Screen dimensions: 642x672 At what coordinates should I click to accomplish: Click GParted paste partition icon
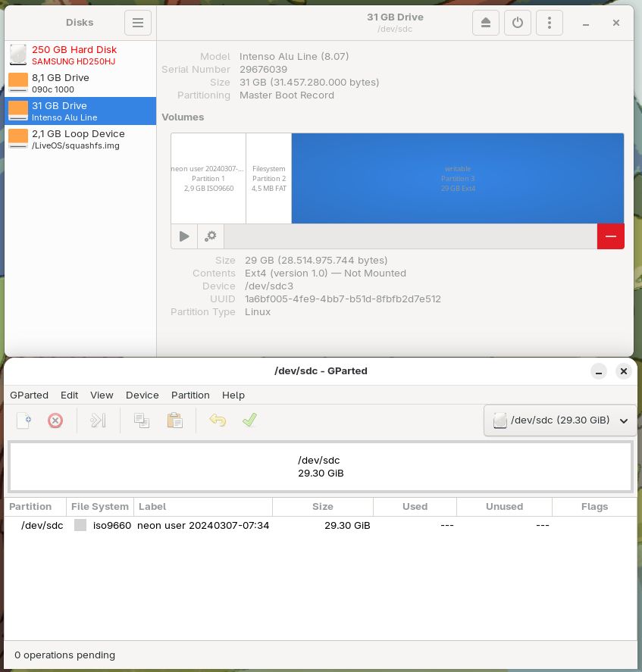click(174, 420)
